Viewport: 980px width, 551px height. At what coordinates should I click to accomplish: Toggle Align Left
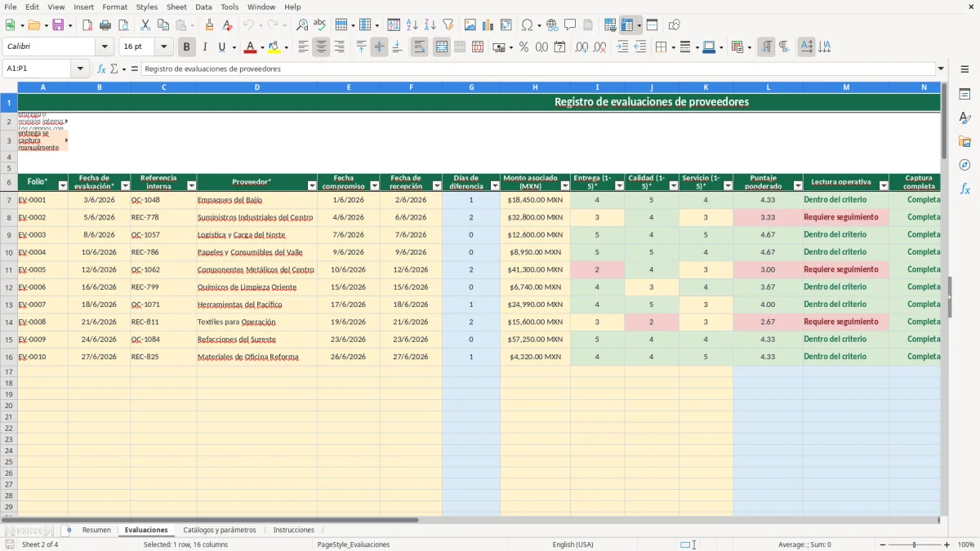[x=303, y=47]
